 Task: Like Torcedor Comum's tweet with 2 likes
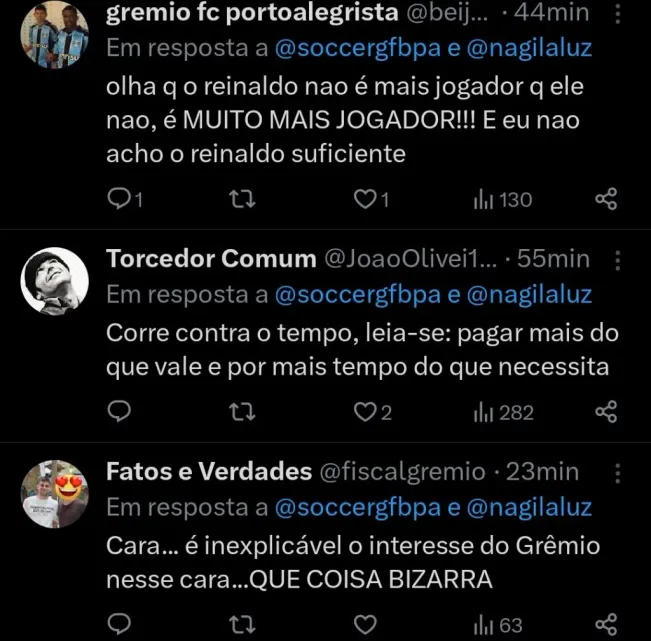tap(366, 412)
